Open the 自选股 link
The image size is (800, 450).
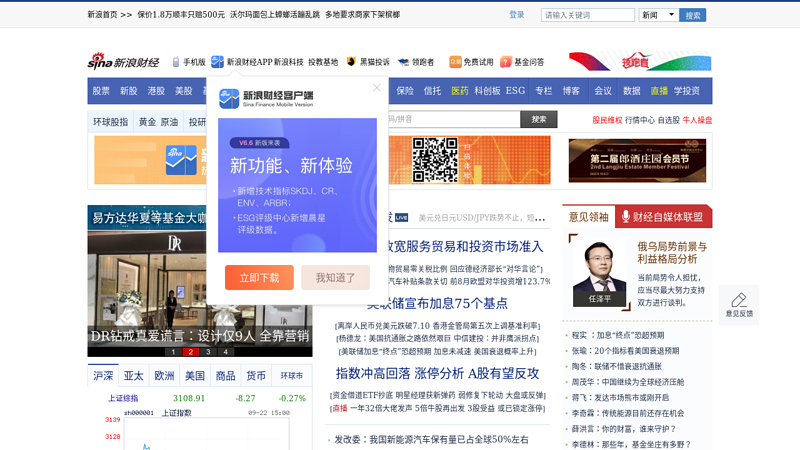[x=669, y=120]
